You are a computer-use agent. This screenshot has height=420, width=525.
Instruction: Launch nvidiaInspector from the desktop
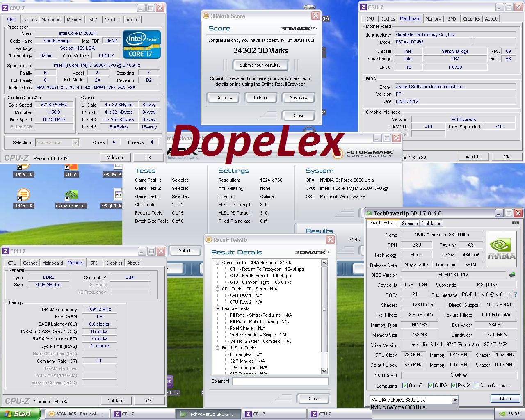(71, 199)
